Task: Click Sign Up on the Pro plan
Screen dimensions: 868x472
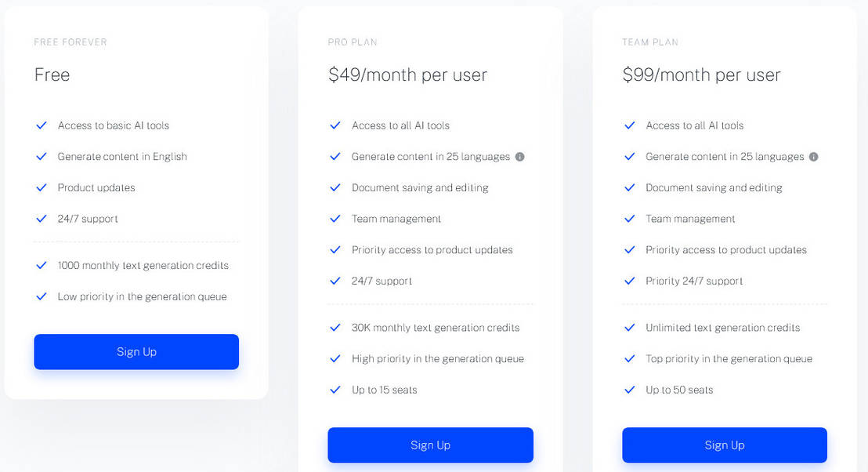Action: pos(430,445)
